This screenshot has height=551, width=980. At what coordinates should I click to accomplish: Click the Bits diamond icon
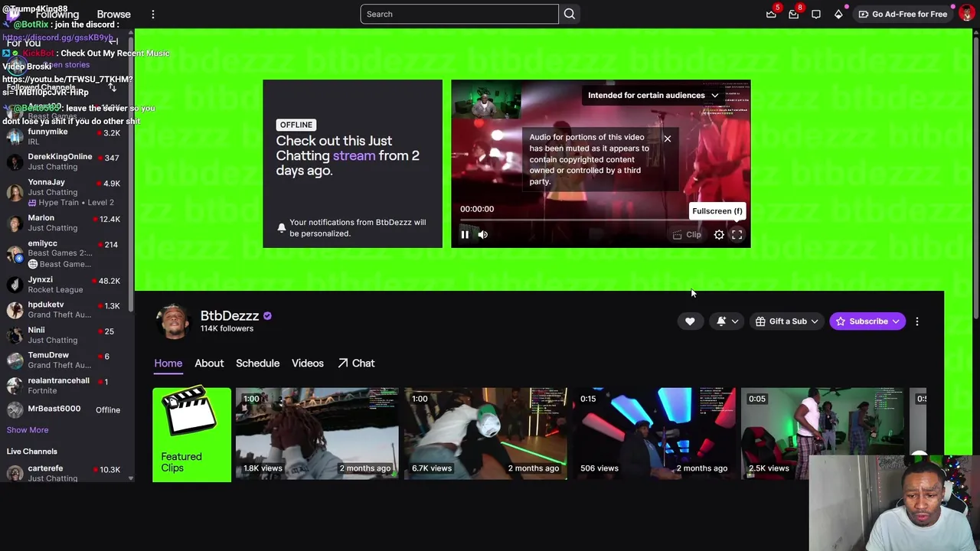pyautogui.click(x=838, y=14)
